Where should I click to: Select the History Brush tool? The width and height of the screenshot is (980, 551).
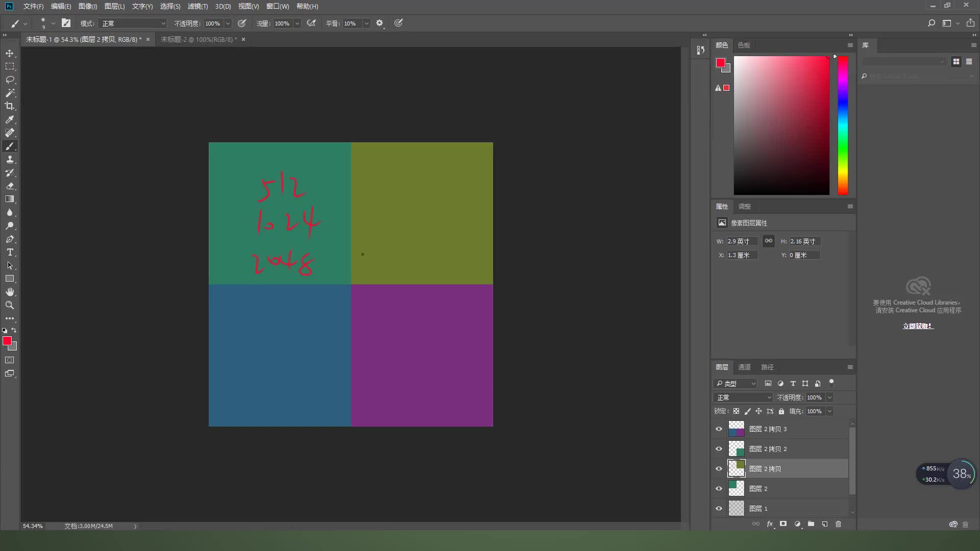(x=10, y=172)
